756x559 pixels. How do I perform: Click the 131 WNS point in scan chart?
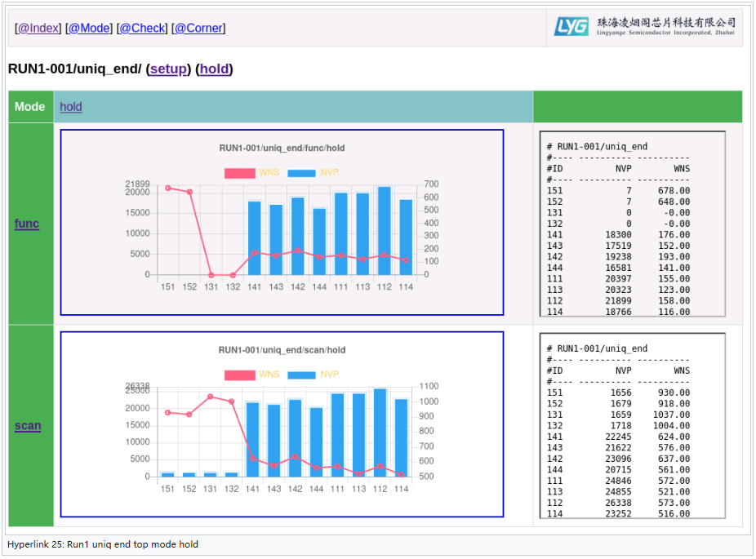[211, 397]
